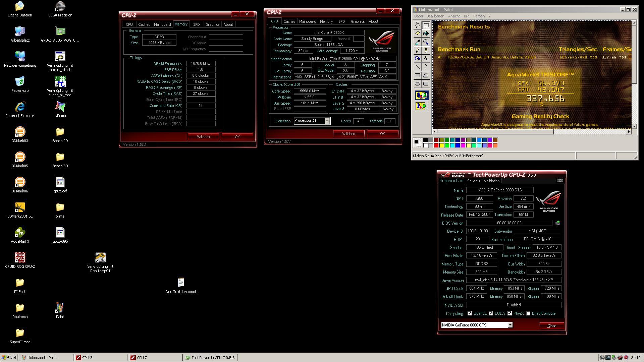The image size is (644, 362).
Task: Open the 3DMark06 desktop icon
Action: coord(20,184)
